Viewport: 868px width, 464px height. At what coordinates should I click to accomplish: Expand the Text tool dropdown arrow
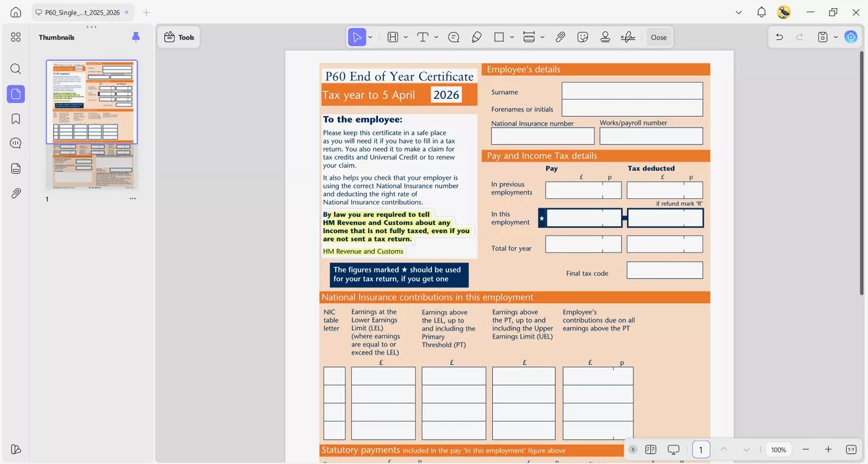pos(436,37)
